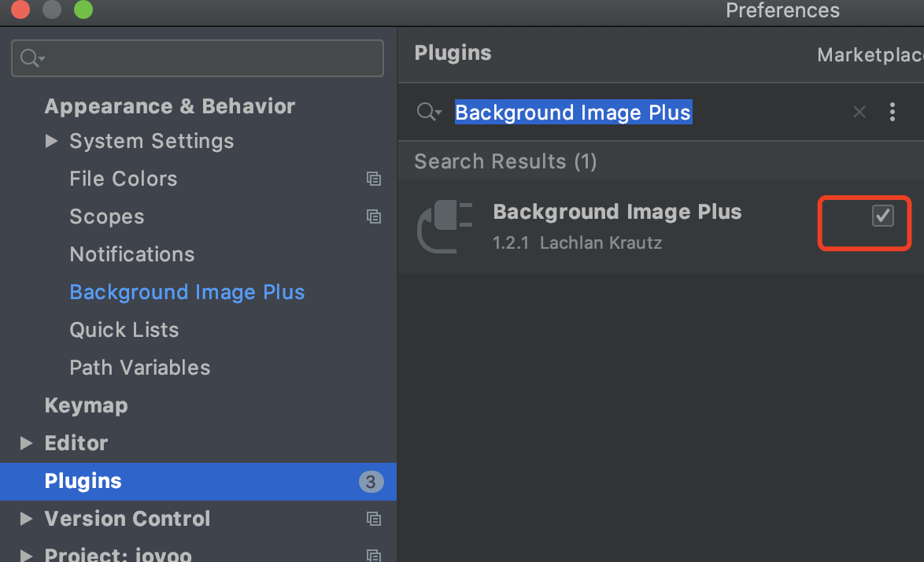The image size is (924, 562).
Task: Click the plugin search field text
Action: (x=574, y=112)
